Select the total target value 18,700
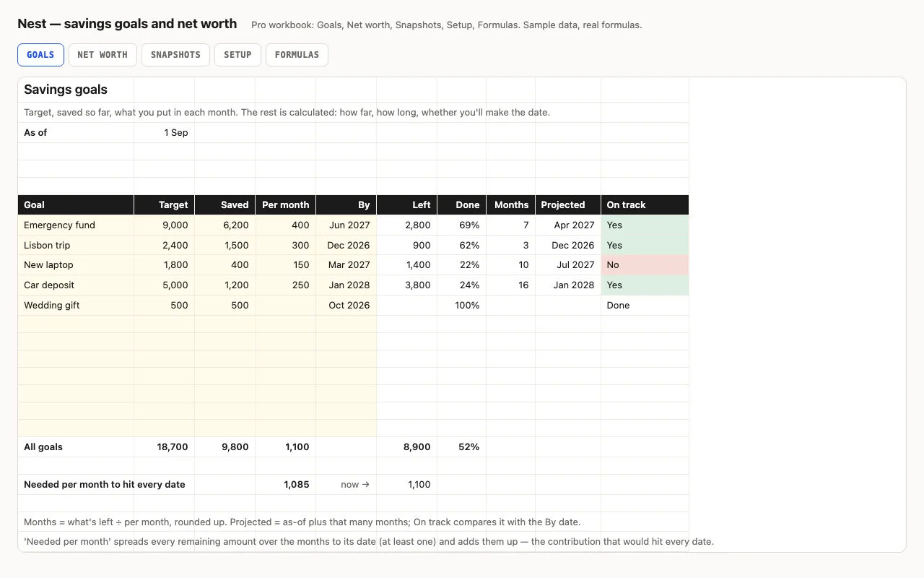The width and height of the screenshot is (924, 578). tap(165, 447)
